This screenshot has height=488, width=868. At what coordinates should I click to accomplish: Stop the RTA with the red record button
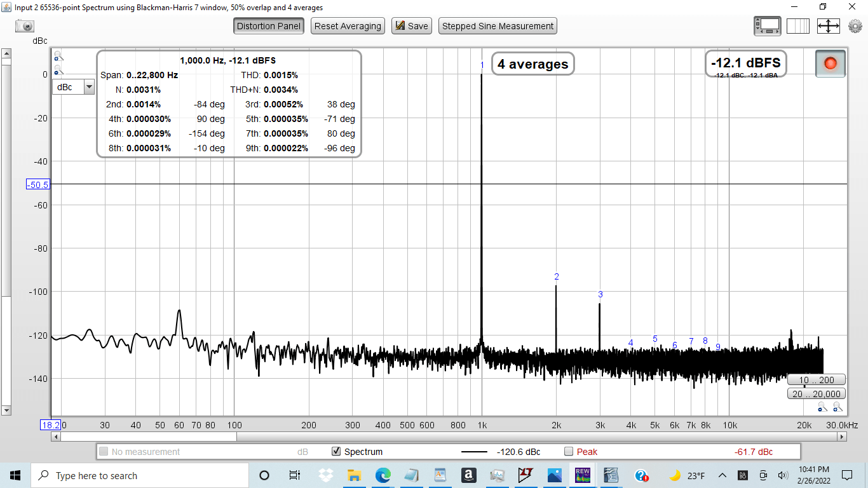click(830, 64)
